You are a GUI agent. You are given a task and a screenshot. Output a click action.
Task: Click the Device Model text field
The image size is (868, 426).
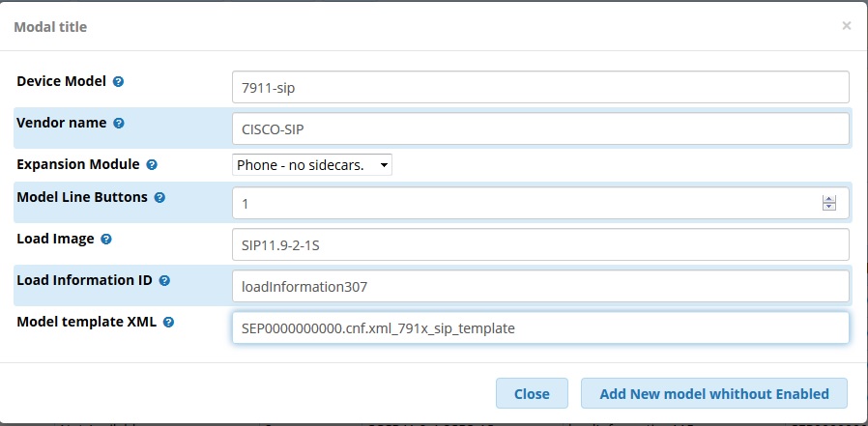[x=540, y=87]
